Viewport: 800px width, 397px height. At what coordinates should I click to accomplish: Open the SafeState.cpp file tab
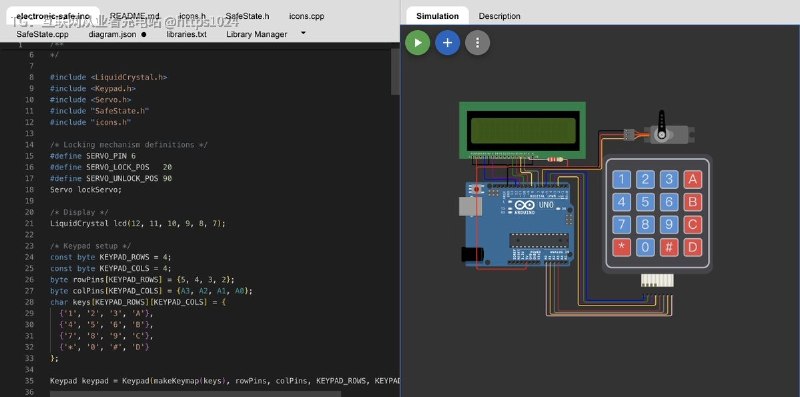pyautogui.click(x=42, y=34)
